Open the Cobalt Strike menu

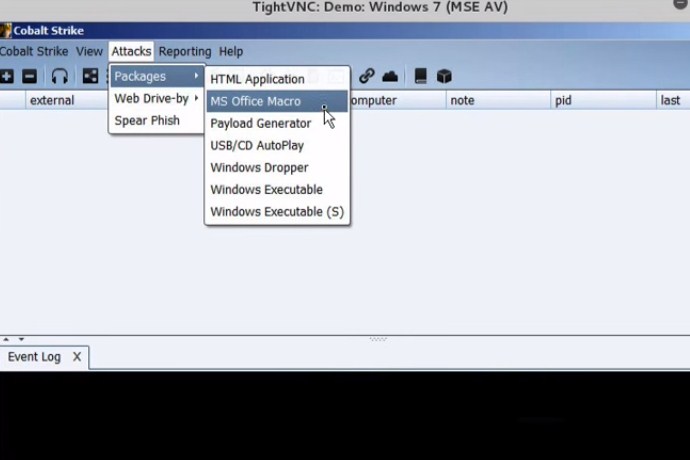(34, 52)
